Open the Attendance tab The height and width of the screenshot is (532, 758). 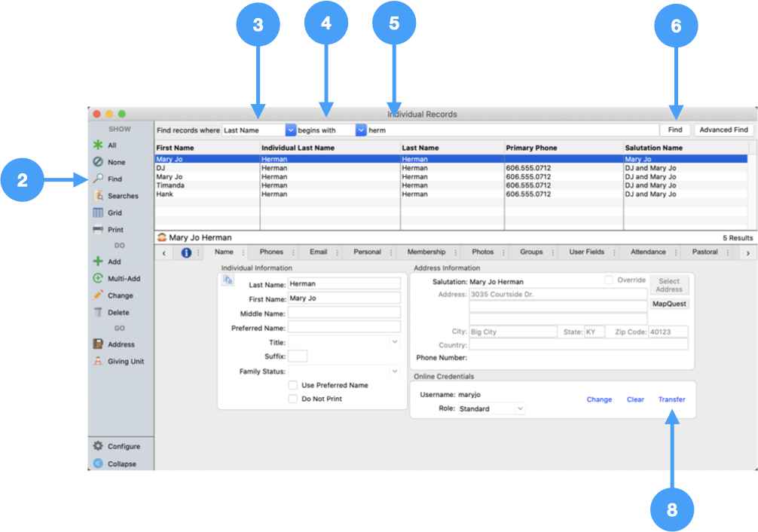(x=647, y=252)
